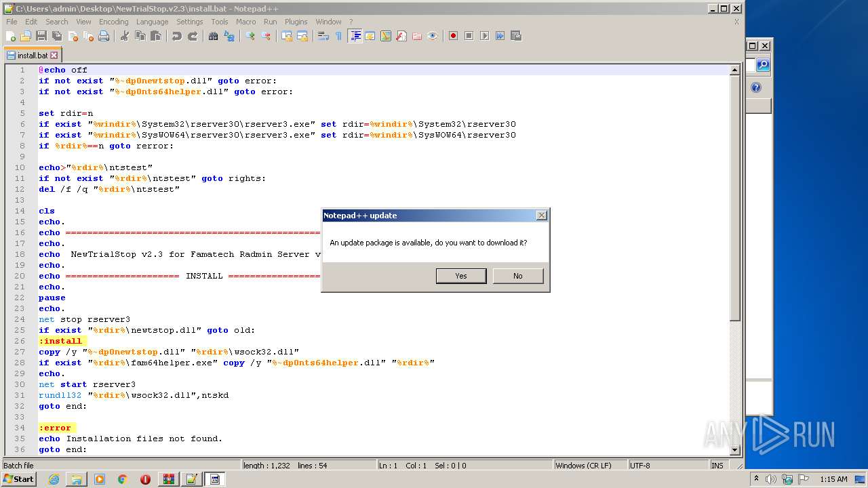Click Yes to download the update

click(461, 276)
